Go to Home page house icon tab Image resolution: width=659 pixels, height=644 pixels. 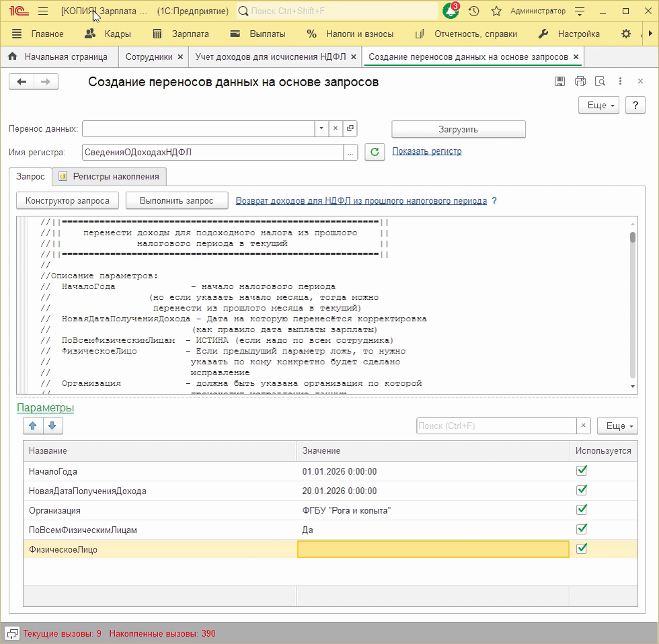pyautogui.click(x=13, y=56)
